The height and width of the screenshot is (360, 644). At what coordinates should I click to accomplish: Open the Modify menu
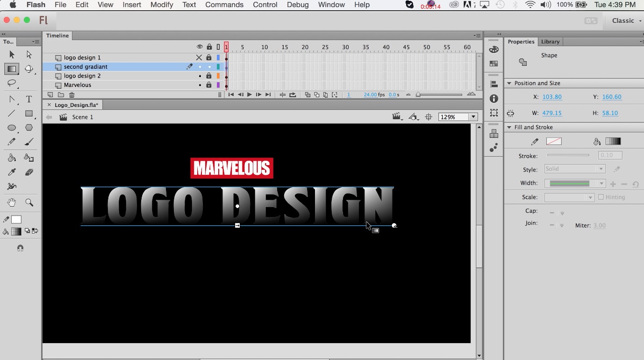point(162,5)
